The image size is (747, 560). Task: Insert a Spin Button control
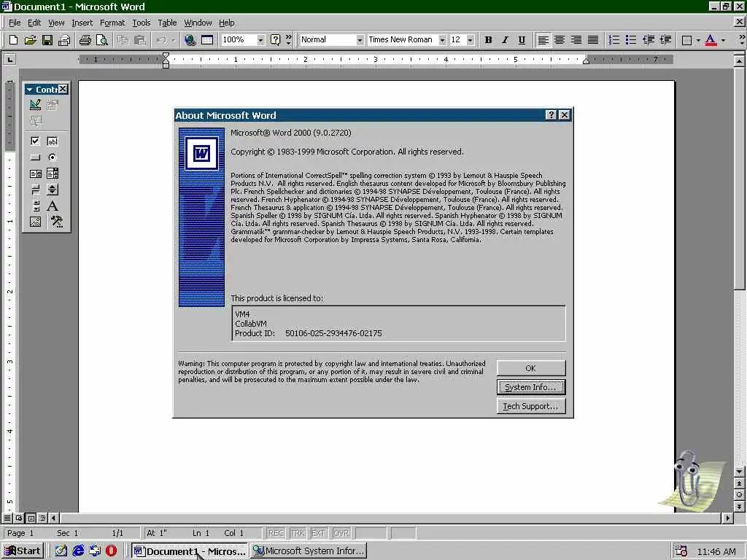(53, 190)
